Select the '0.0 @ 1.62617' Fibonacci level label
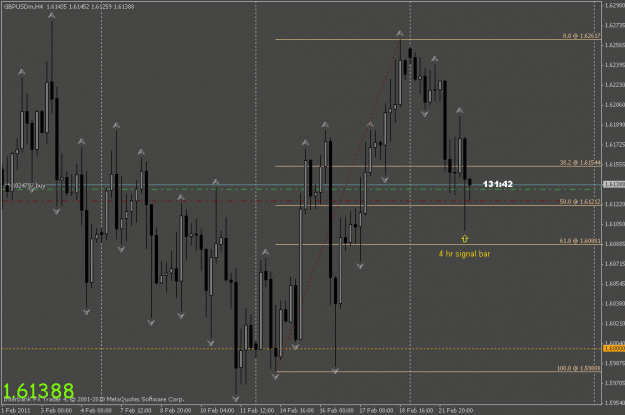This screenshot has height=415, width=625. (x=581, y=36)
